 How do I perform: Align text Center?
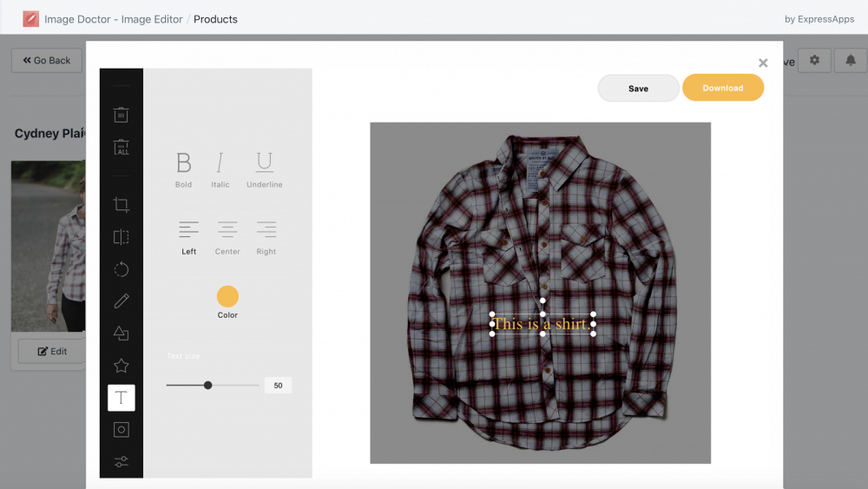point(227,238)
